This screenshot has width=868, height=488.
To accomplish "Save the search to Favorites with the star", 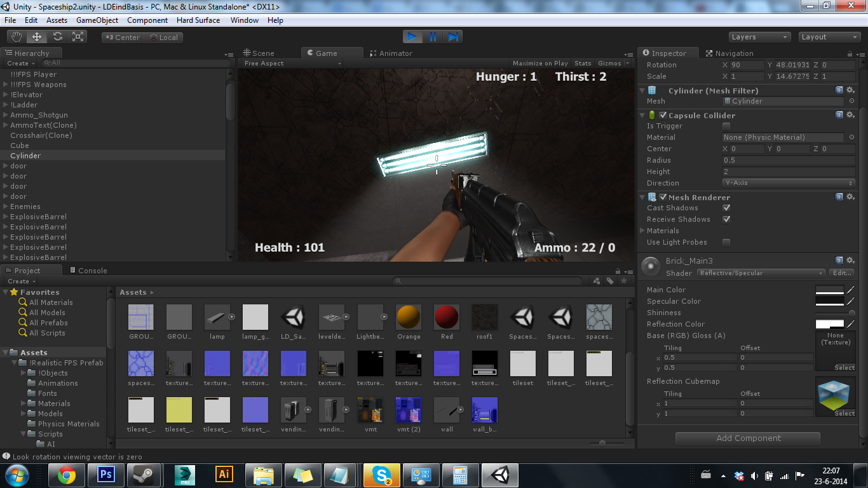I will point(623,281).
